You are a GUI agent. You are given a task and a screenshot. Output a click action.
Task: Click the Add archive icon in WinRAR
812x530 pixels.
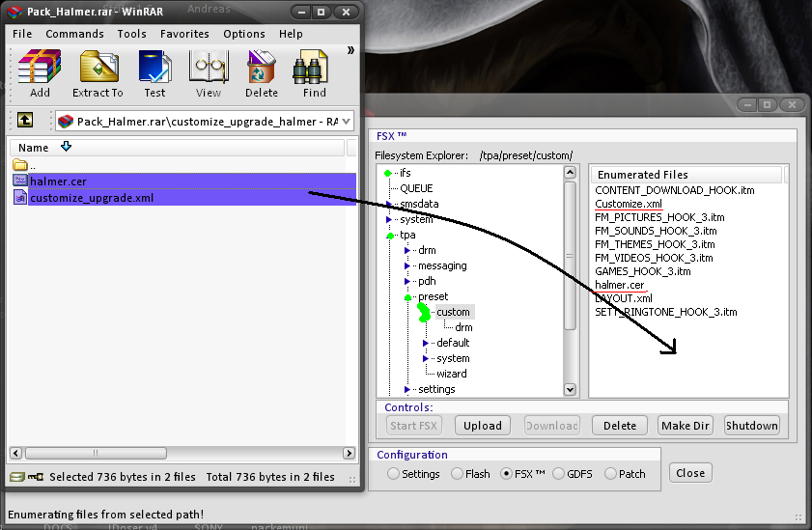(x=40, y=73)
